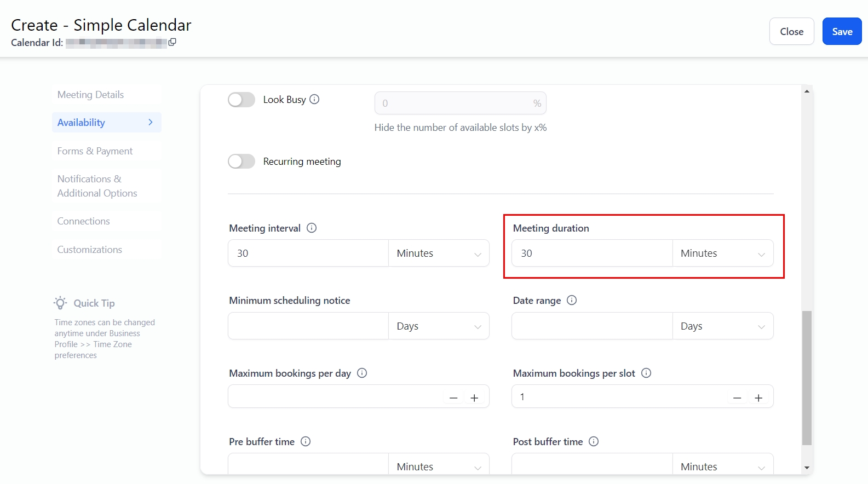Open the Meeting interval unit dropdown

439,253
